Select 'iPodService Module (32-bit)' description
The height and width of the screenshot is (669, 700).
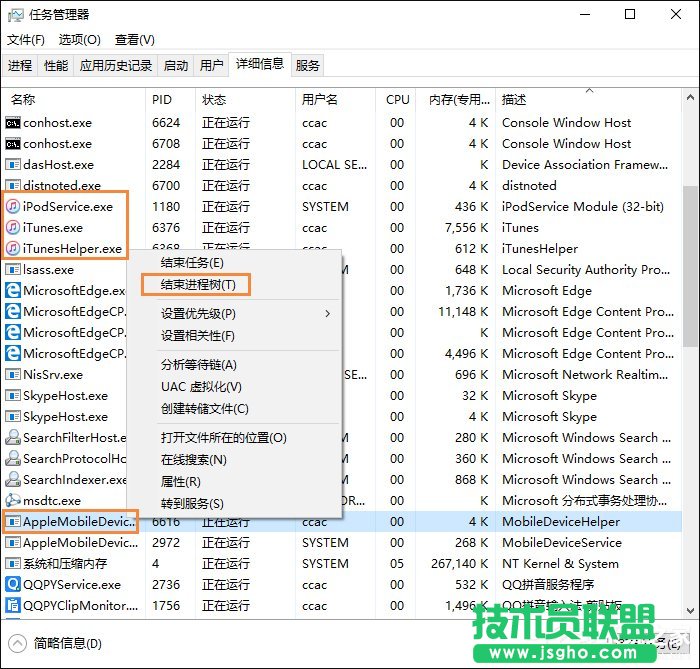click(583, 207)
